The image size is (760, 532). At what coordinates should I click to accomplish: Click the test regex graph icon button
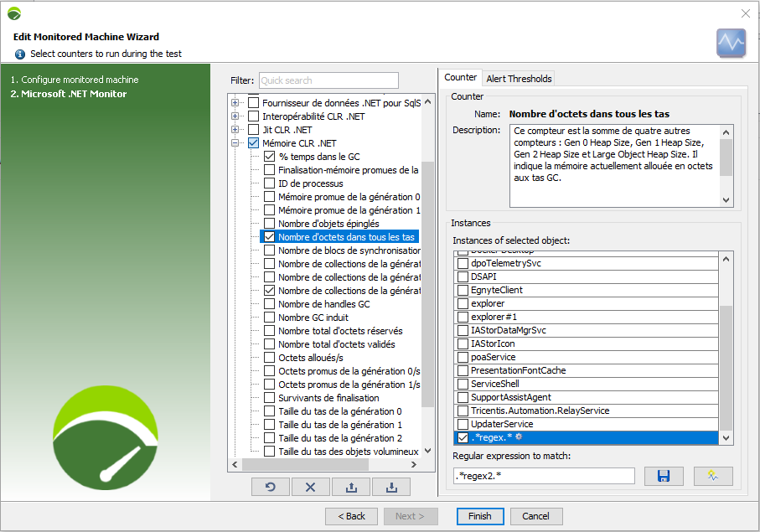pos(712,476)
